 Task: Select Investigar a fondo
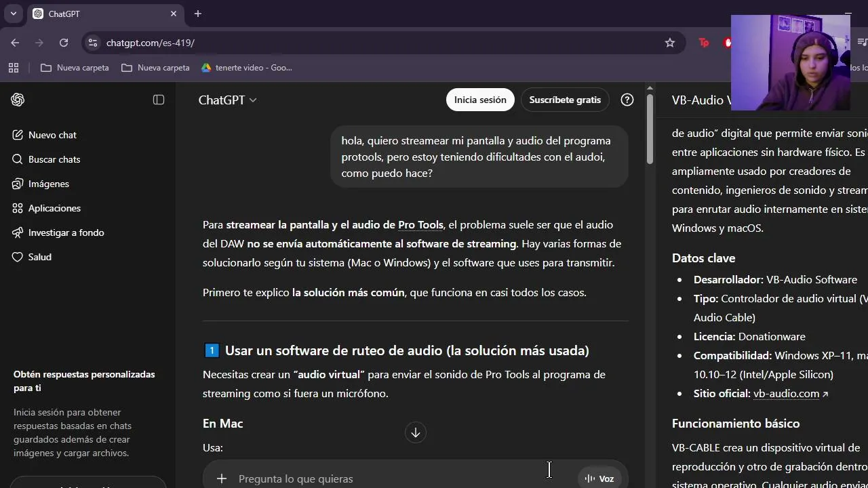(58, 232)
